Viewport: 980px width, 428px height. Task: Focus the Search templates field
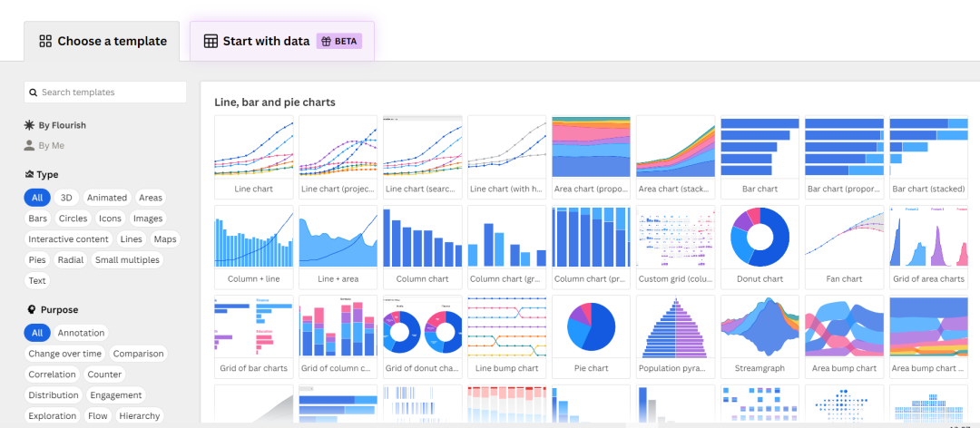105,92
